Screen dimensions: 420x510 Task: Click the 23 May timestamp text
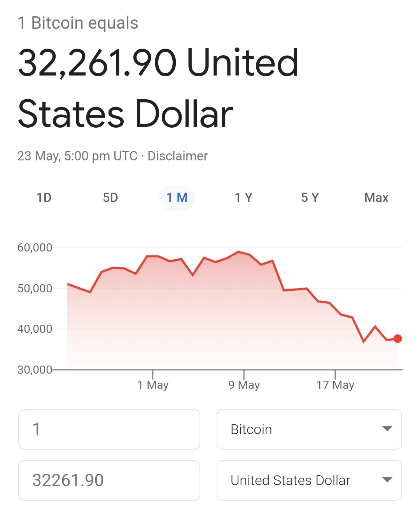coord(77,156)
